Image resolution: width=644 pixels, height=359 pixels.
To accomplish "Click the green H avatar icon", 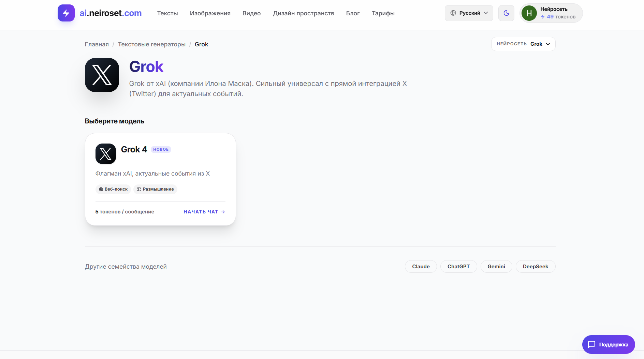I will click(529, 13).
